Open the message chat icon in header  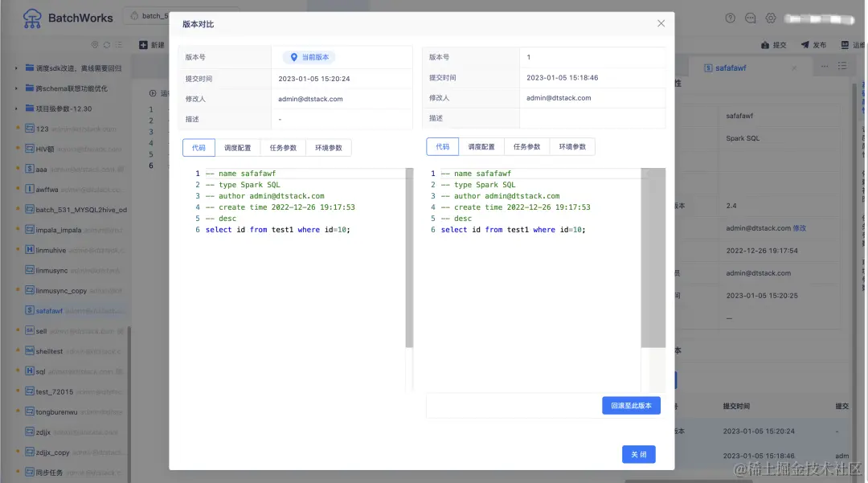tap(750, 18)
